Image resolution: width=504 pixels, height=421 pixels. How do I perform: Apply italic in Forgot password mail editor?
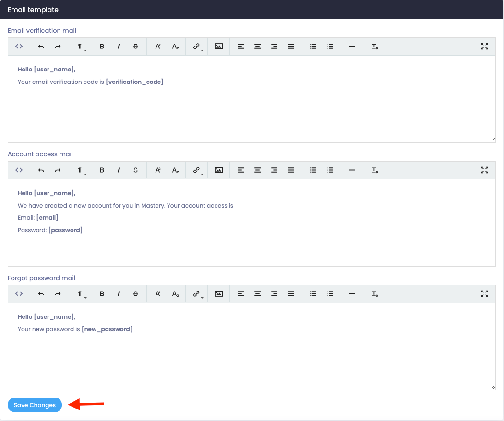click(x=119, y=294)
